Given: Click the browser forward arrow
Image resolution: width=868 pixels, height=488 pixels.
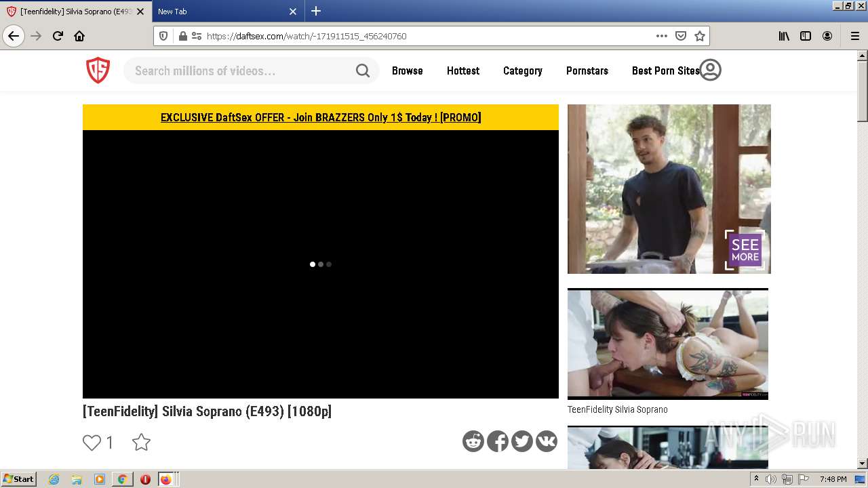Looking at the screenshot, I should pyautogui.click(x=36, y=36).
